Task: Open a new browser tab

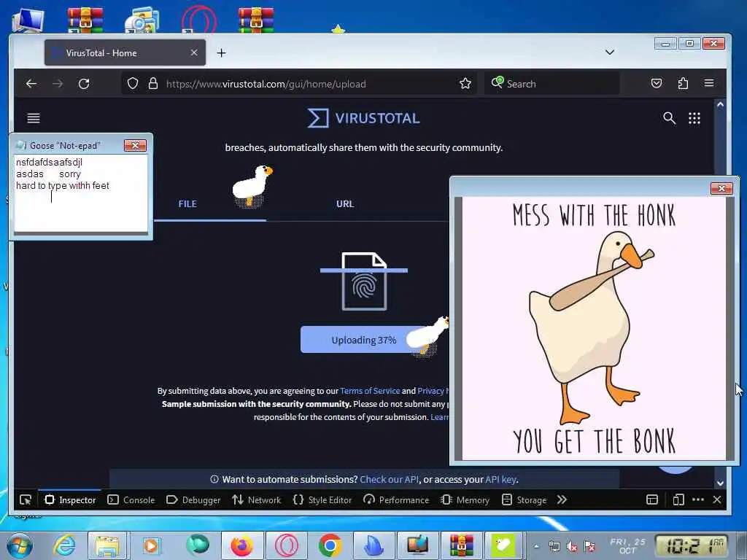Action: pos(221,52)
